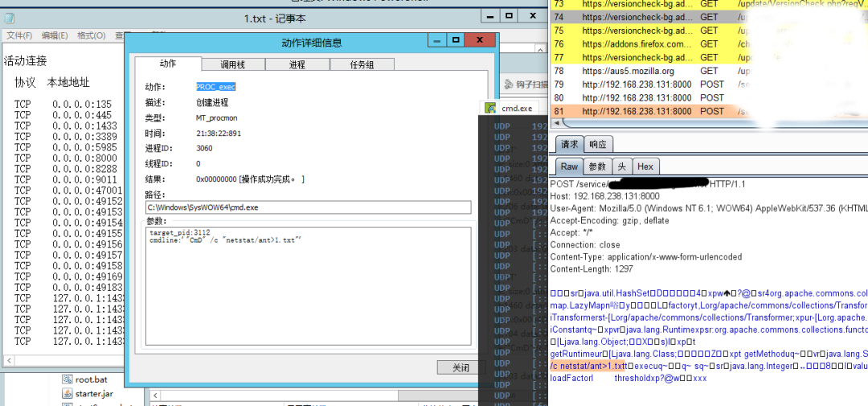This screenshot has width=868, height=406.
Task: Select history row 80 POST request
Action: click(709, 97)
